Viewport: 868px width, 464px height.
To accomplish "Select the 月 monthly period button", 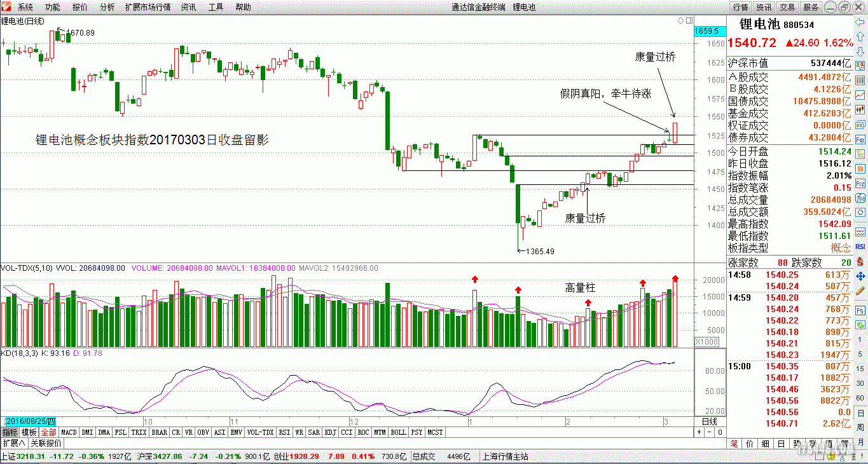I will click(x=860, y=442).
